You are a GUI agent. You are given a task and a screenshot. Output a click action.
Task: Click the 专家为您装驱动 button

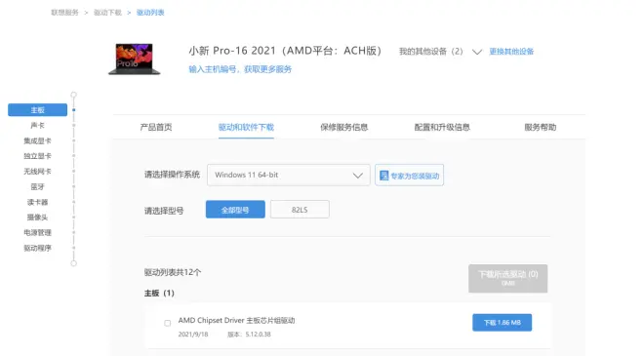[409, 176]
